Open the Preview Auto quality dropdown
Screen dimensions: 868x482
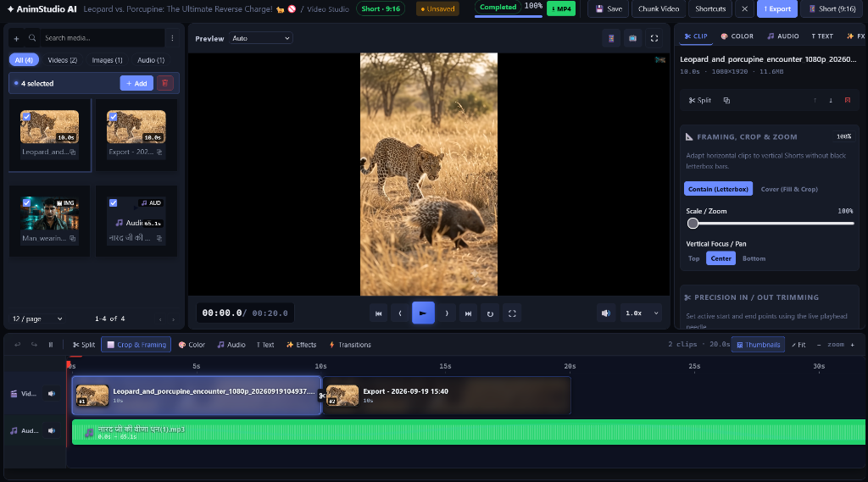pos(261,38)
